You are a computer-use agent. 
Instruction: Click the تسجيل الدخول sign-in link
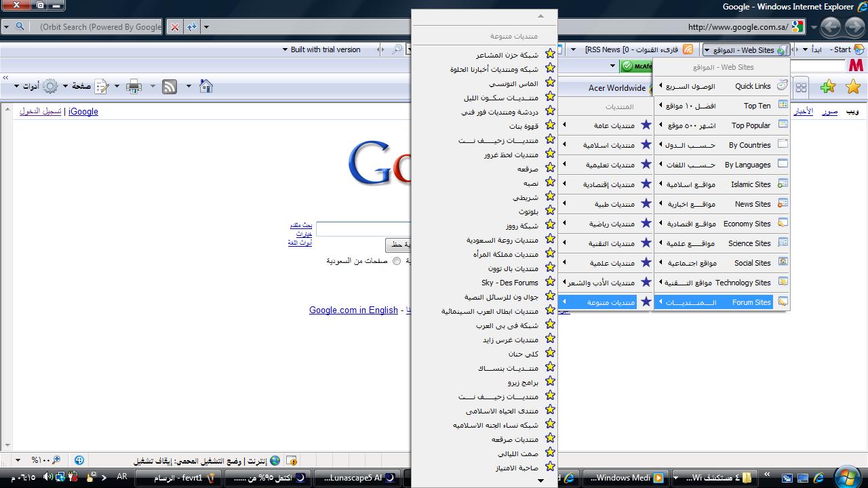(x=41, y=111)
